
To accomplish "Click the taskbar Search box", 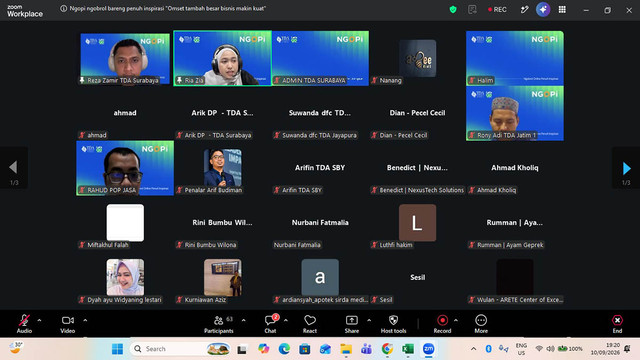I will pyautogui.click(x=181, y=349).
